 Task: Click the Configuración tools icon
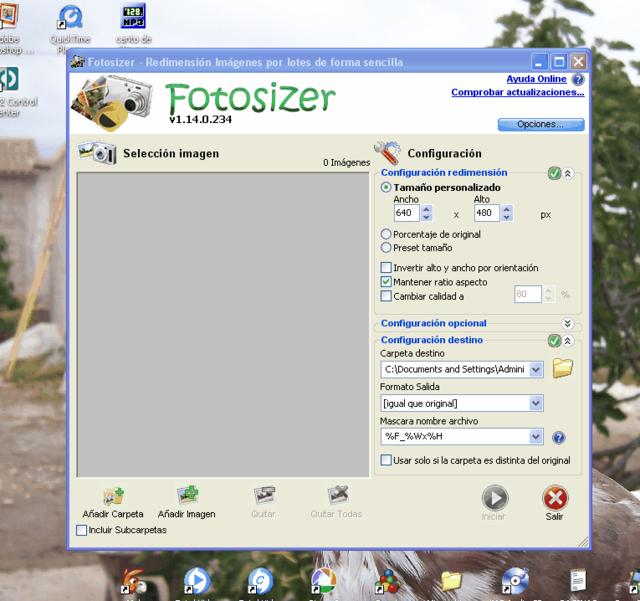tap(387, 153)
